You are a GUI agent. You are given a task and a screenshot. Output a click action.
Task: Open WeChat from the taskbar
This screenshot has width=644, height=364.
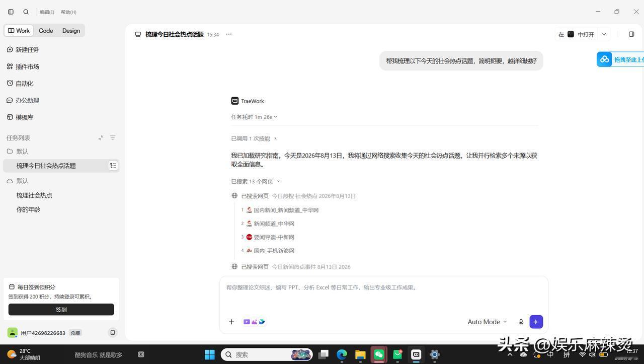point(379,354)
